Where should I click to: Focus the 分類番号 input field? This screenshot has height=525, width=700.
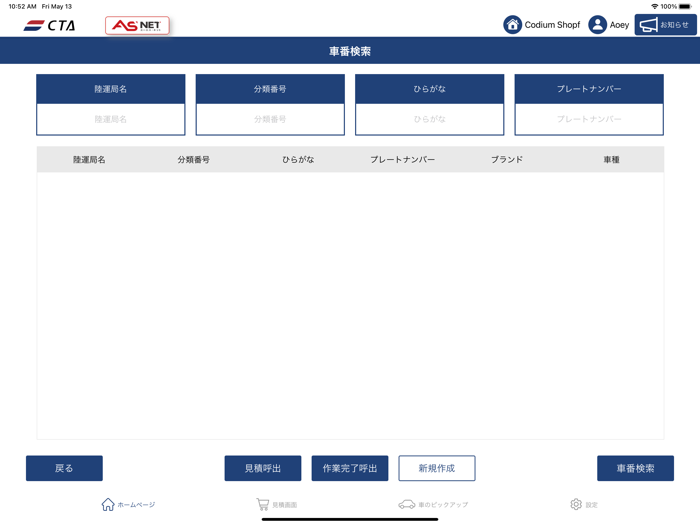tap(270, 119)
